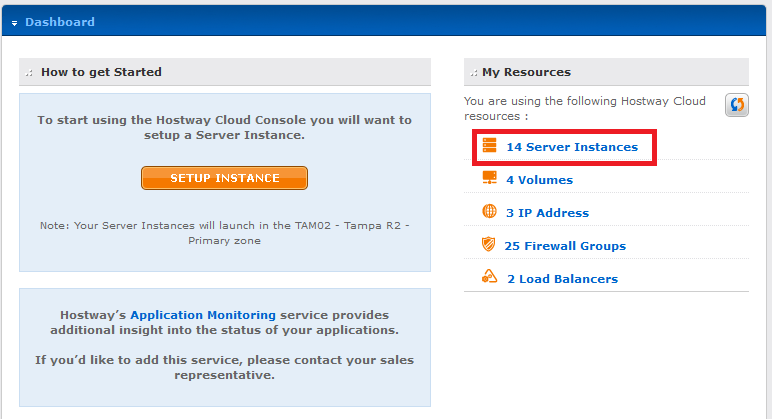
Task: Collapse the Dashboard section arrow
Action: click(x=14, y=23)
